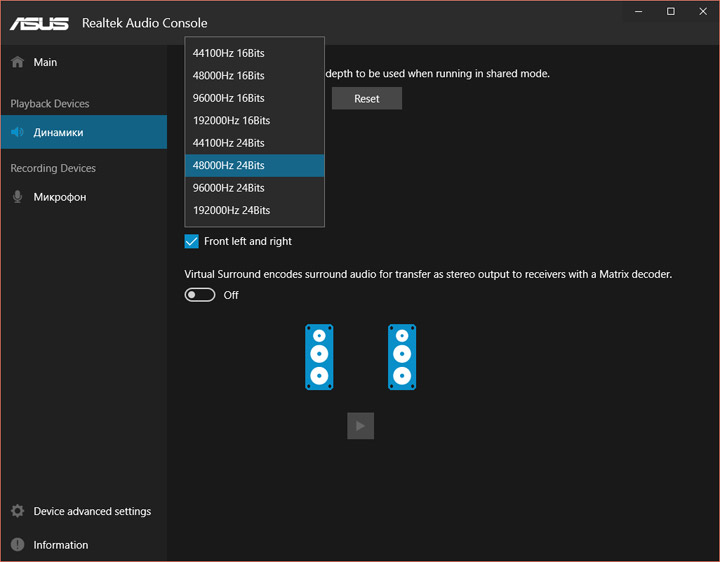720x562 pixels.
Task: Select 192000Hz 24Bits format
Action: tap(254, 210)
